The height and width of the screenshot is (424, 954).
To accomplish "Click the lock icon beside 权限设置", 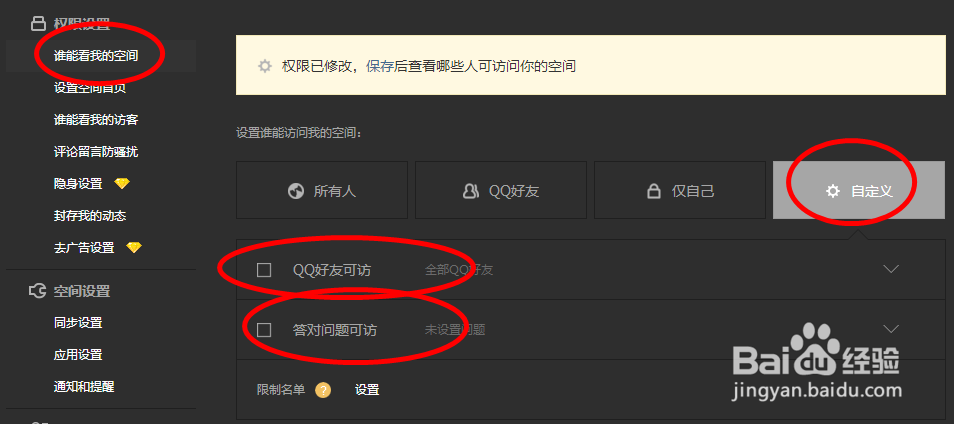I will 38,24.
